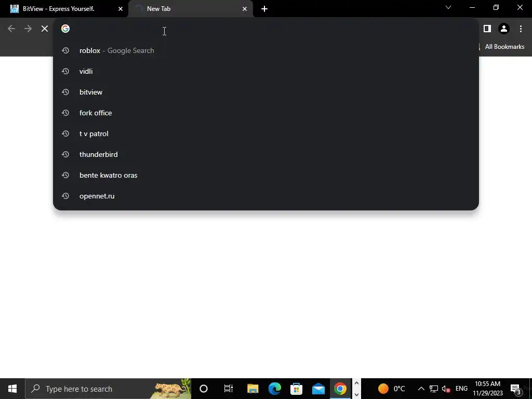
Task: Choose the roblox Google Search suggestion
Action: click(266, 50)
